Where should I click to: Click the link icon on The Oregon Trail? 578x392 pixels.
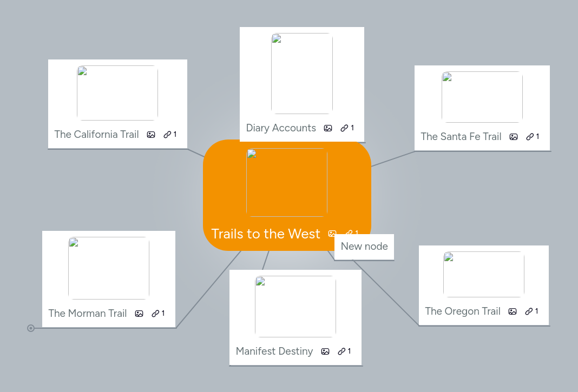(529, 311)
